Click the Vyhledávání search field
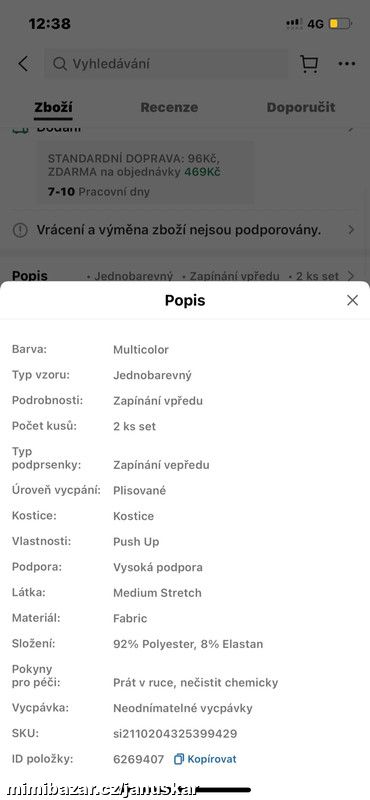 click(165, 64)
